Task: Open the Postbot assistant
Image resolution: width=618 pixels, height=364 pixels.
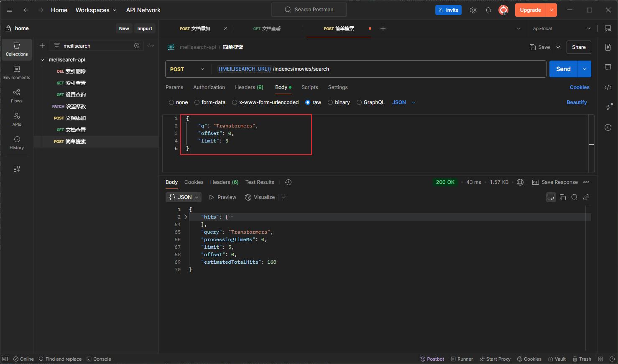Action: 432,359
